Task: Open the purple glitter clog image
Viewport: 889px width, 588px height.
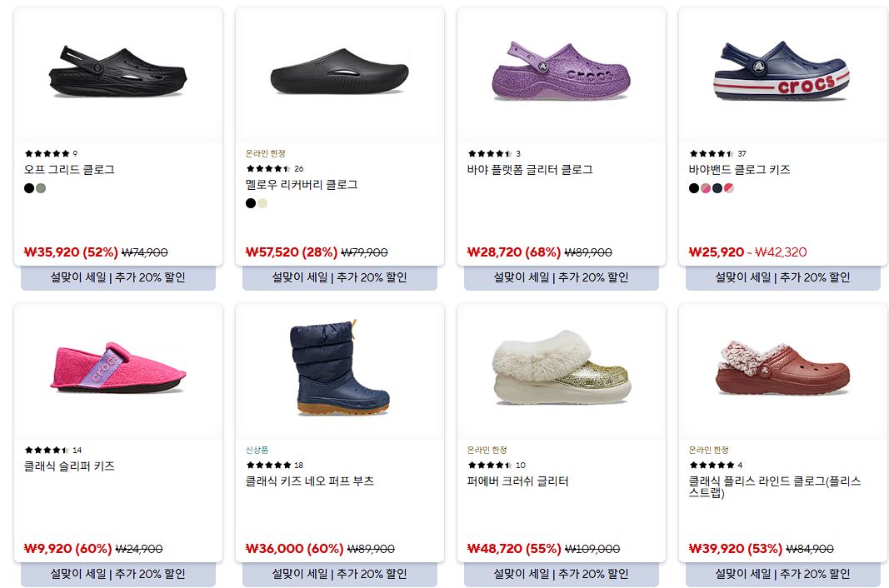Action: pyautogui.click(x=562, y=72)
